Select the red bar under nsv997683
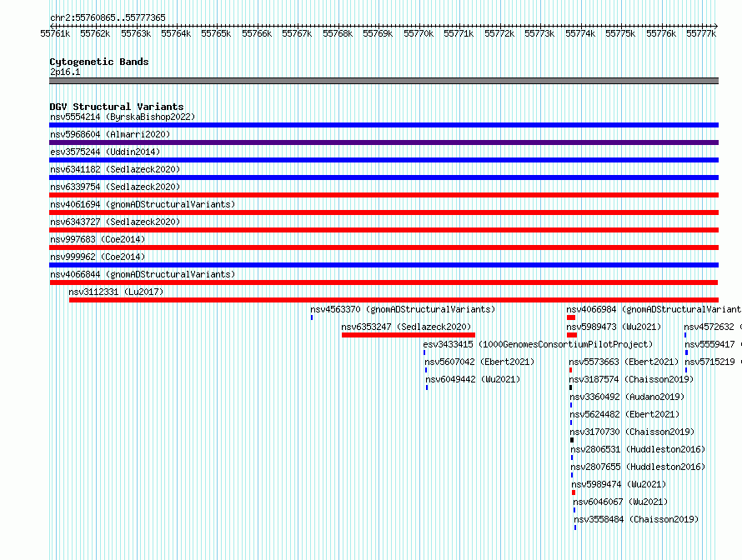 click(x=384, y=247)
